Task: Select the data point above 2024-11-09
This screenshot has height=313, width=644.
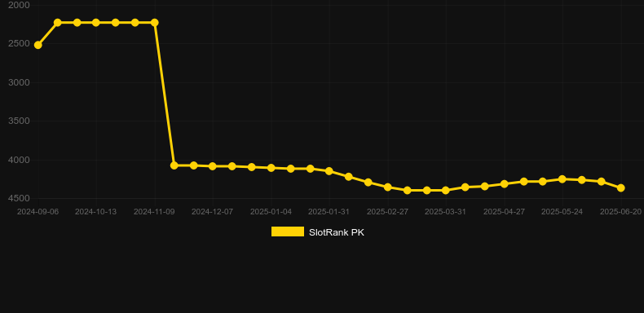Action: [154, 23]
